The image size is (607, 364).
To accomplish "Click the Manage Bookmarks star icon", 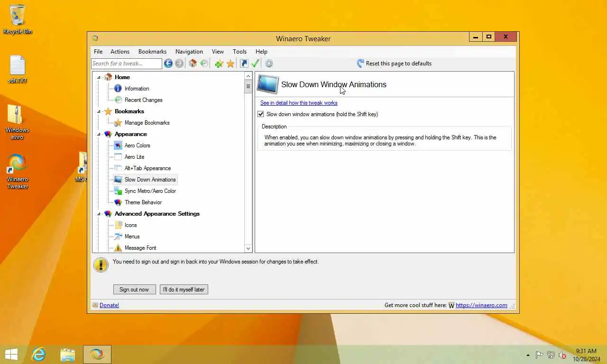I will pos(118,123).
